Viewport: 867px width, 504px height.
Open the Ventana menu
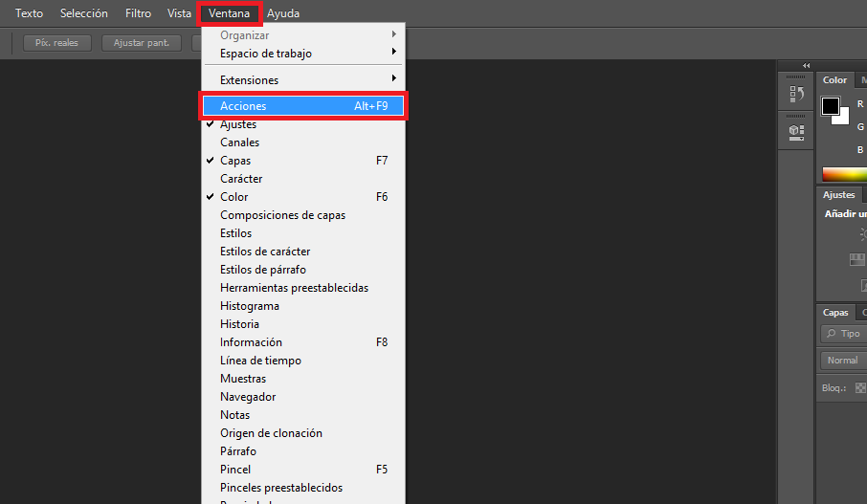pos(229,13)
